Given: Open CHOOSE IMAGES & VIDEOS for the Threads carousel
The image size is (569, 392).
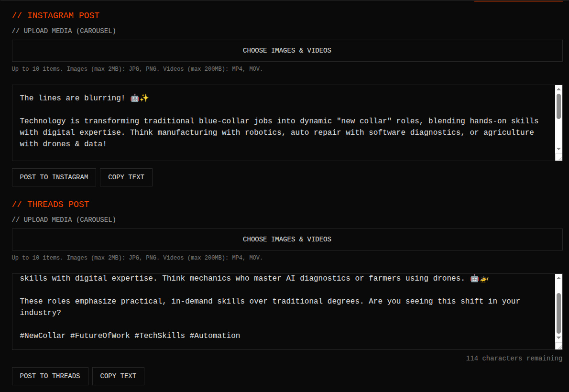Looking at the screenshot, I should (287, 239).
